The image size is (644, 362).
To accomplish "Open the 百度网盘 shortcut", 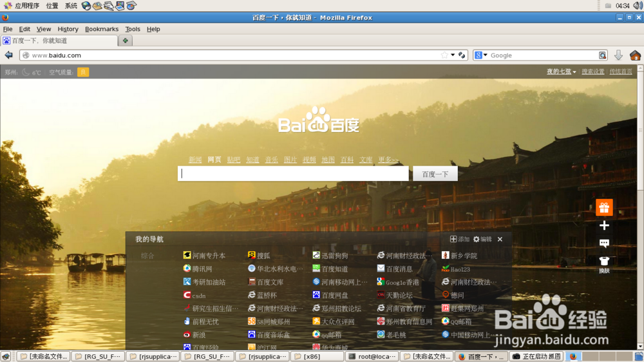I will point(330,295).
